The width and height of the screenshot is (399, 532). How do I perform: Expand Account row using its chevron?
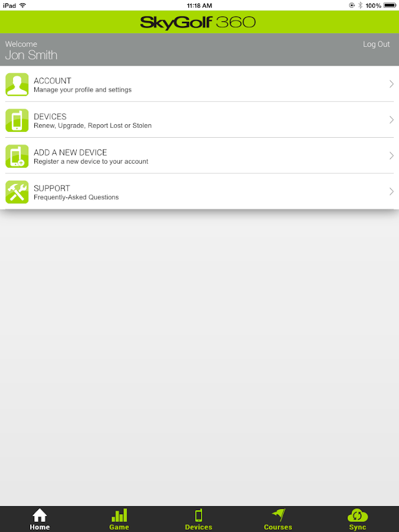pos(391,84)
